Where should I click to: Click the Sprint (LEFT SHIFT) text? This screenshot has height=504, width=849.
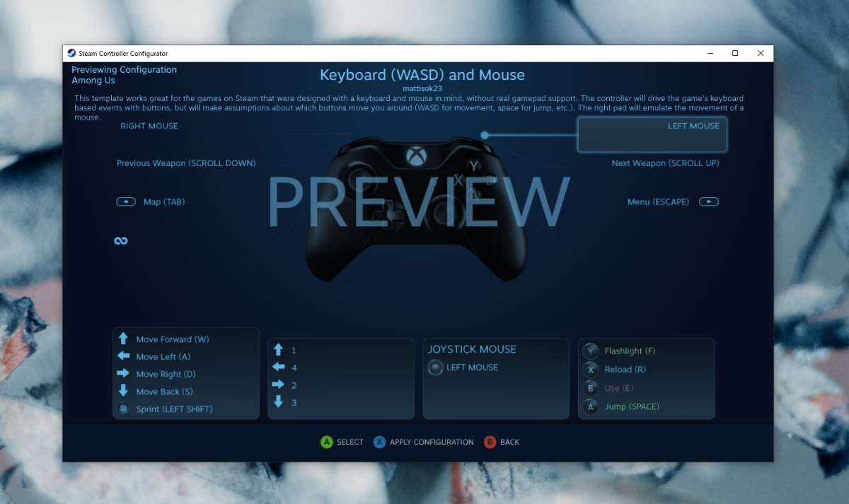[174, 409]
